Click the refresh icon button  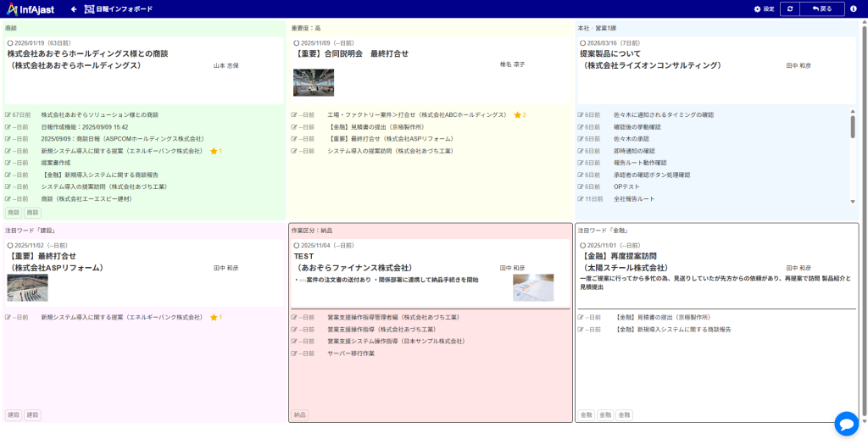click(x=790, y=9)
